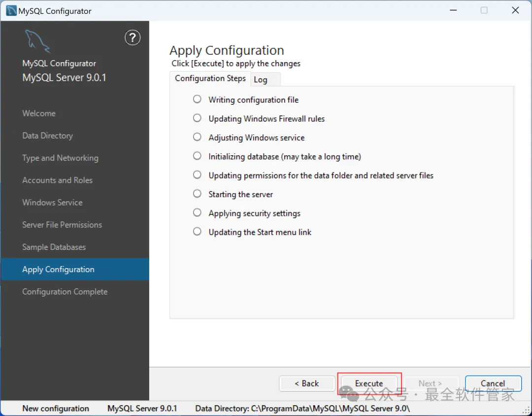The width and height of the screenshot is (532, 416).
Task: Select the Initializing database step circle
Action: click(x=197, y=156)
